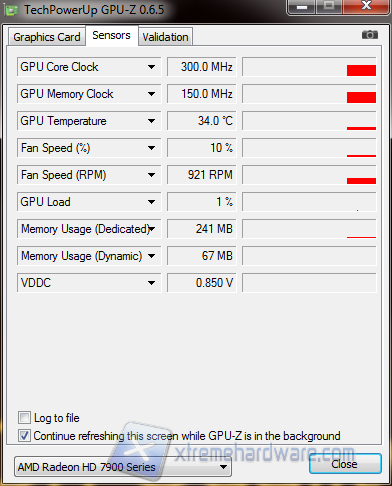Open the GPU Core Clock sensor dropdown
This screenshot has width=392, height=486.
(151, 67)
